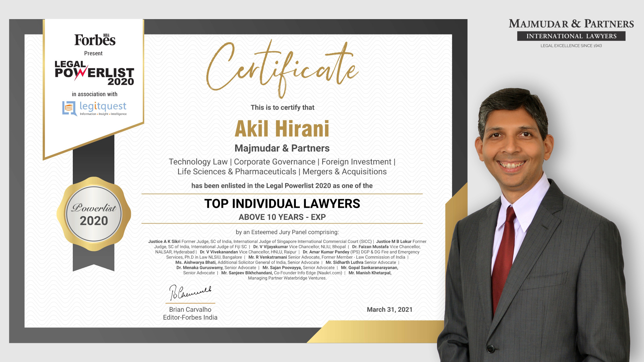This screenshot has height=362, width=644.
Task: Click 'TOP INDIVIDUAL LAWYERS' heading
Action: tap(282, 204)
